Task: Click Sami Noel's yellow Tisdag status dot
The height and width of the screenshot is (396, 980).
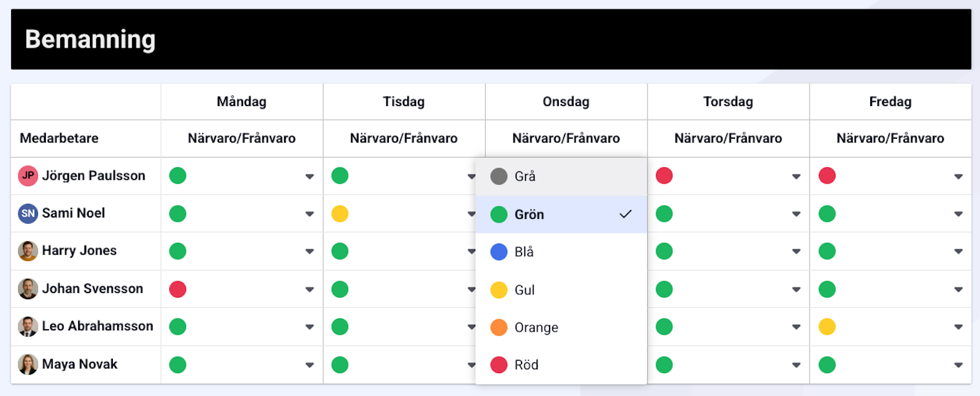Action: (x=340, y=214)
